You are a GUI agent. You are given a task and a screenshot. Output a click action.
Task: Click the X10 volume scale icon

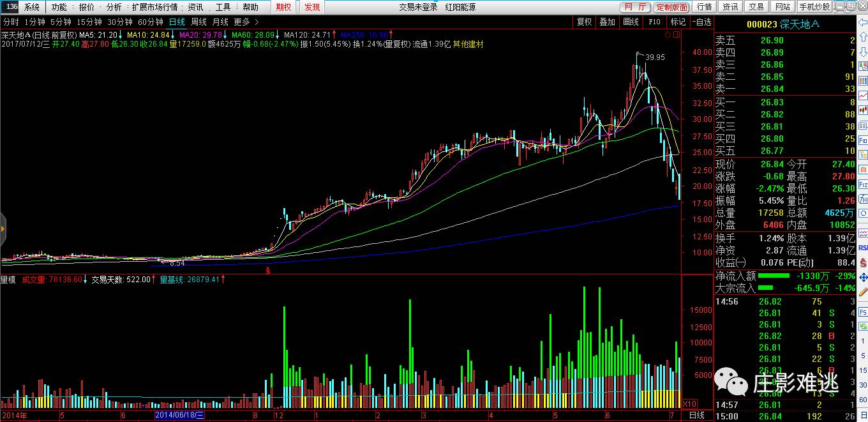[689, 404]
